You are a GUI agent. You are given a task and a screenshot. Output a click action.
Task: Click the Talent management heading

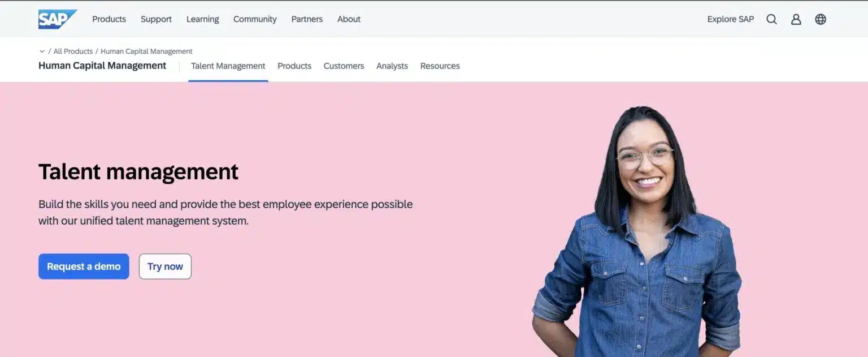[138, 171]
